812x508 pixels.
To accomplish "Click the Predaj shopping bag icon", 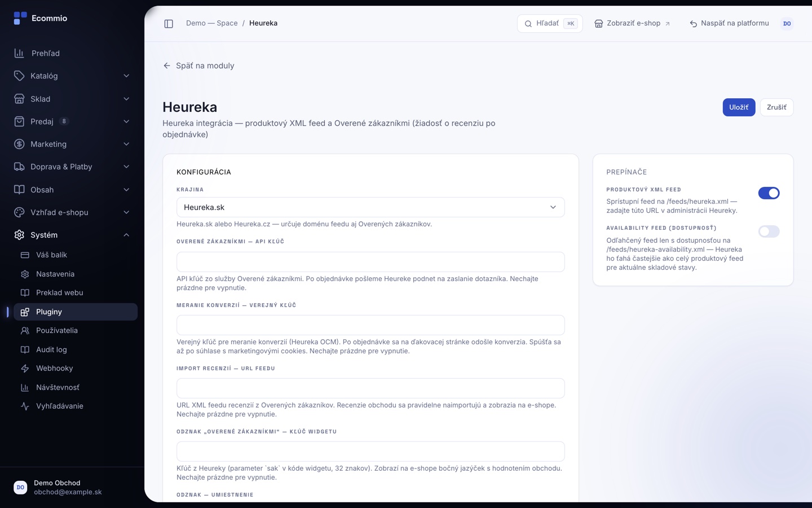I will (x=19, y=121).
